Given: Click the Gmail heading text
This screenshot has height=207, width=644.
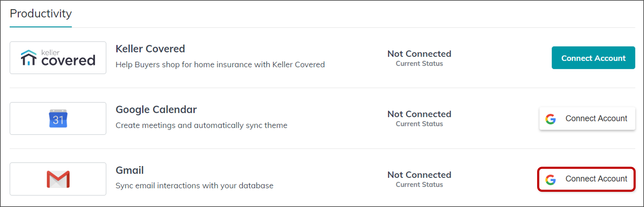Looking at the screenshot, I should point(129,170).
